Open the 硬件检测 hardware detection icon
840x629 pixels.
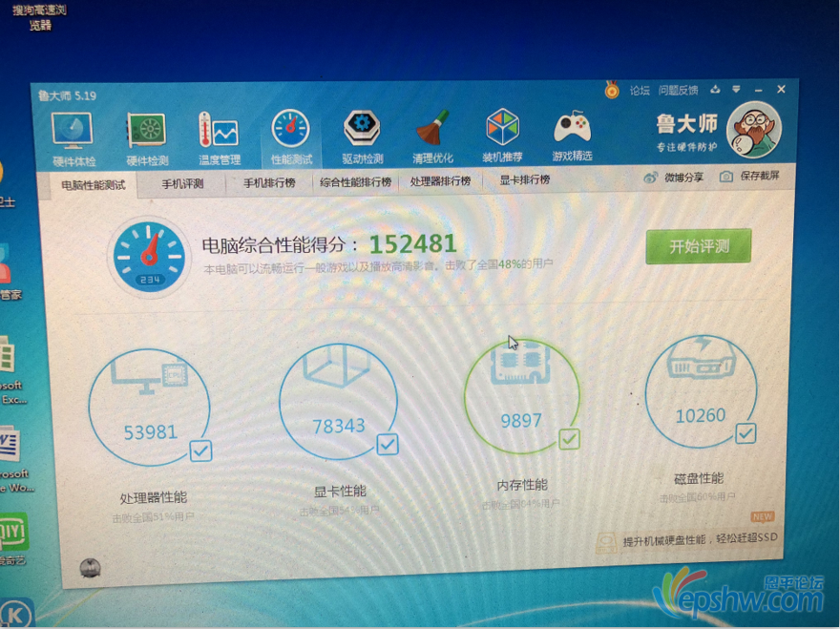[x=147, y=129]
